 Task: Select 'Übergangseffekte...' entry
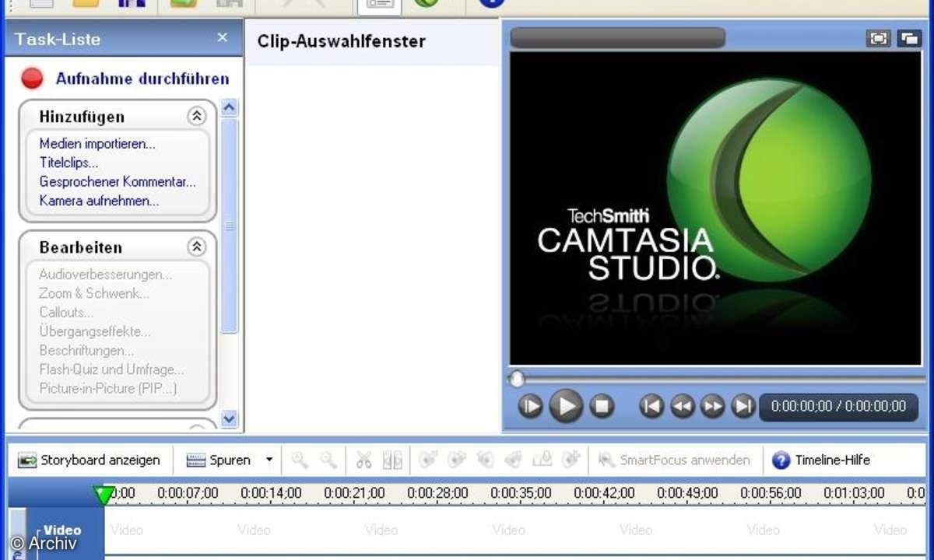pyautogui.click(x=95, y=331)
